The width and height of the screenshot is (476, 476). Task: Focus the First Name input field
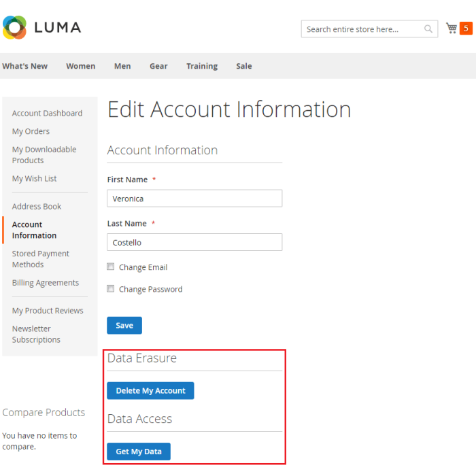point(194,199)
